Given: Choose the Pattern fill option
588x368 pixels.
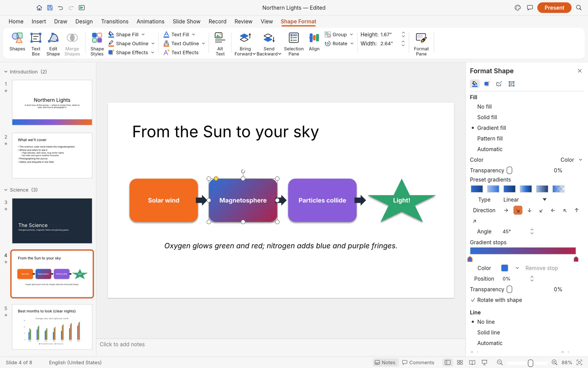Looking at the screenshot, I should click(490, 139).
